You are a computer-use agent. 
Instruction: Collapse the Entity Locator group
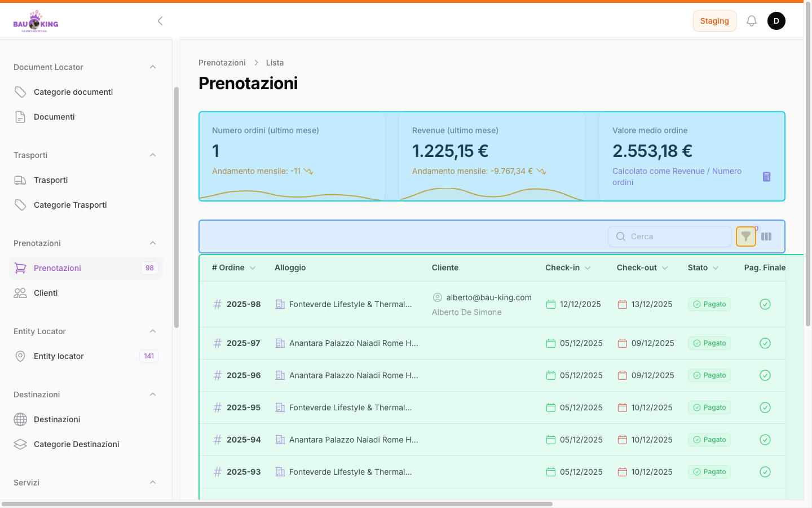click(x=153, y=331)
